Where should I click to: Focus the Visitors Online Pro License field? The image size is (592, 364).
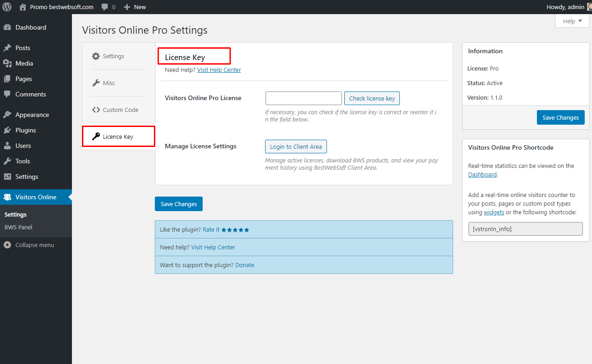(304, 98)
